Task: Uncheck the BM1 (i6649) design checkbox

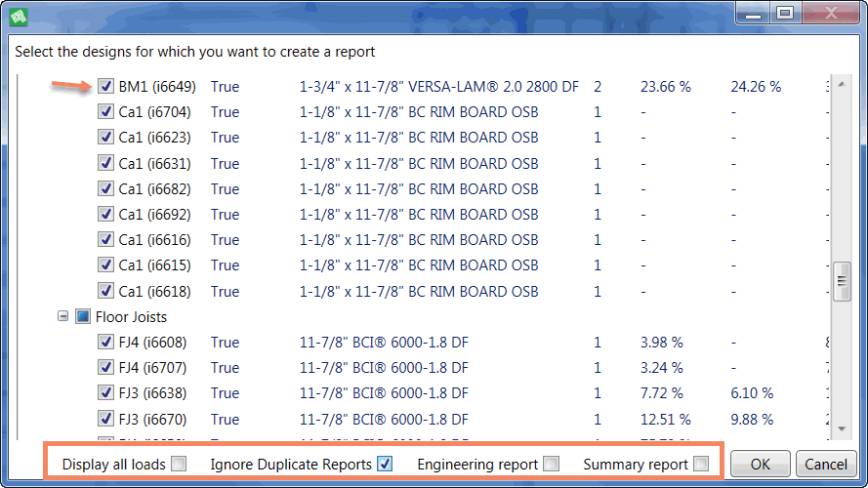Action: coord(105,86)
